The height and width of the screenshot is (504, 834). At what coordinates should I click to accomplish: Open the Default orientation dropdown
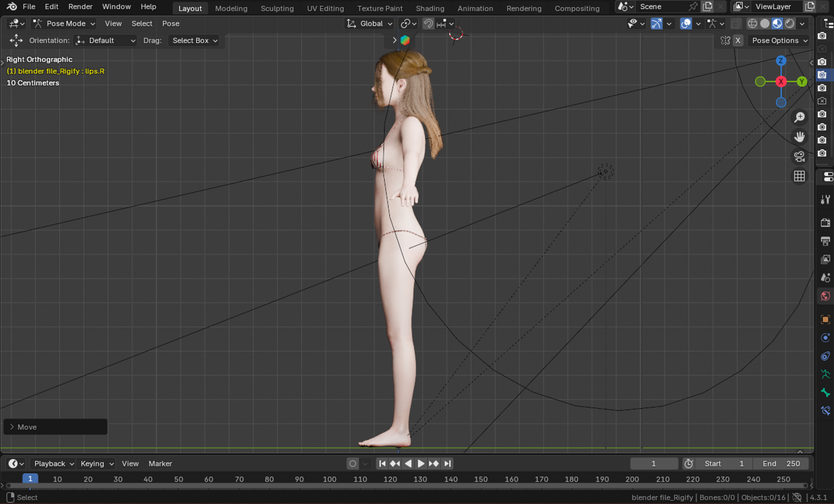106,40
